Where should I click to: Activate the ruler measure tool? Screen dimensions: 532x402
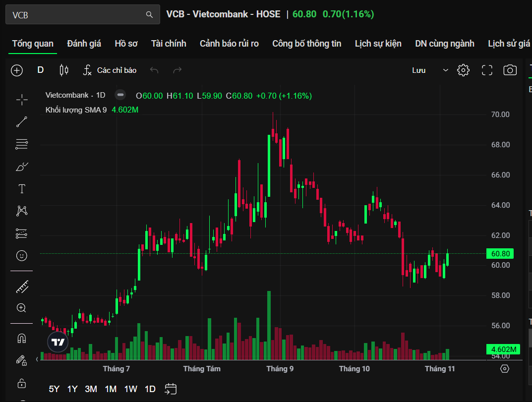click(x=22, y=287)
